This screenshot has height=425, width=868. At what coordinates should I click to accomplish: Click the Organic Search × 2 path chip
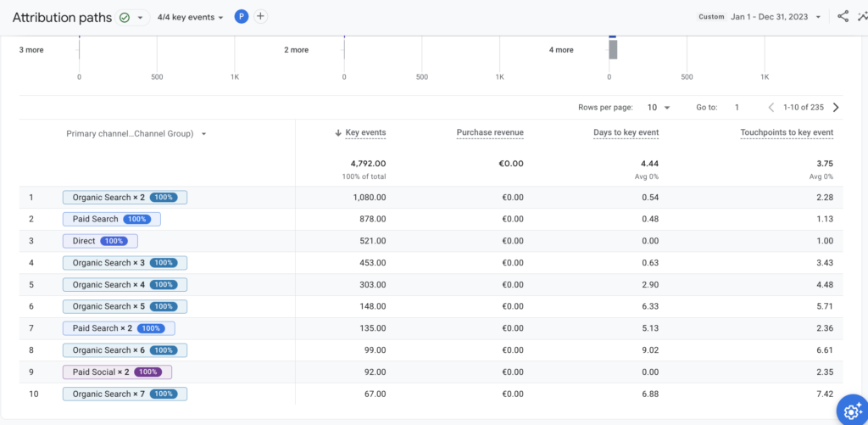click(125, 198)
